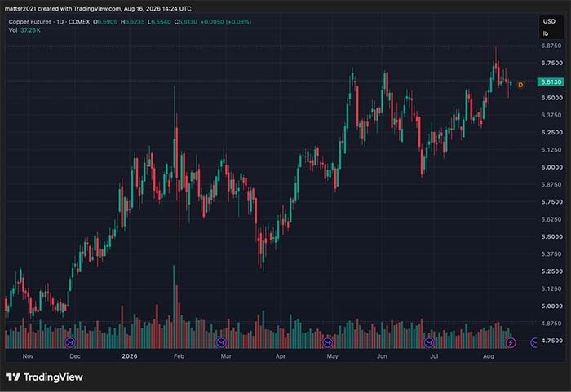Click the 'created with TradingView.com' header text

(x=79, y=8)
